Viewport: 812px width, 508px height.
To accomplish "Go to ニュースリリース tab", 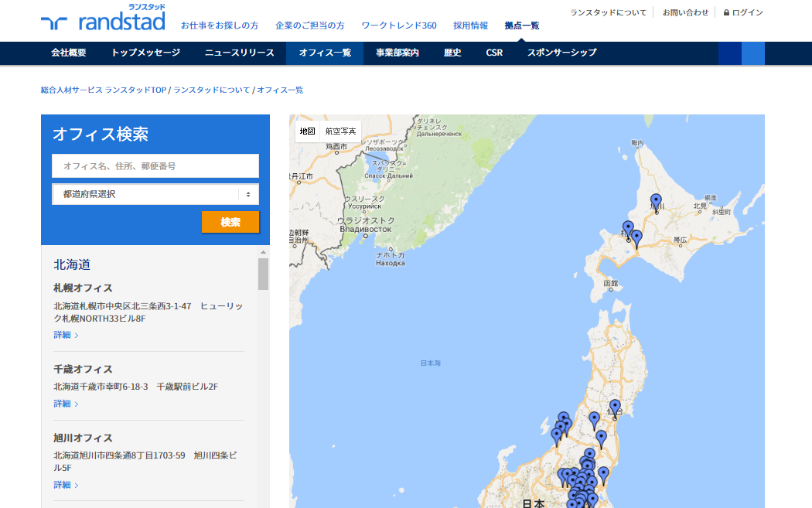I will click(239, 53).
